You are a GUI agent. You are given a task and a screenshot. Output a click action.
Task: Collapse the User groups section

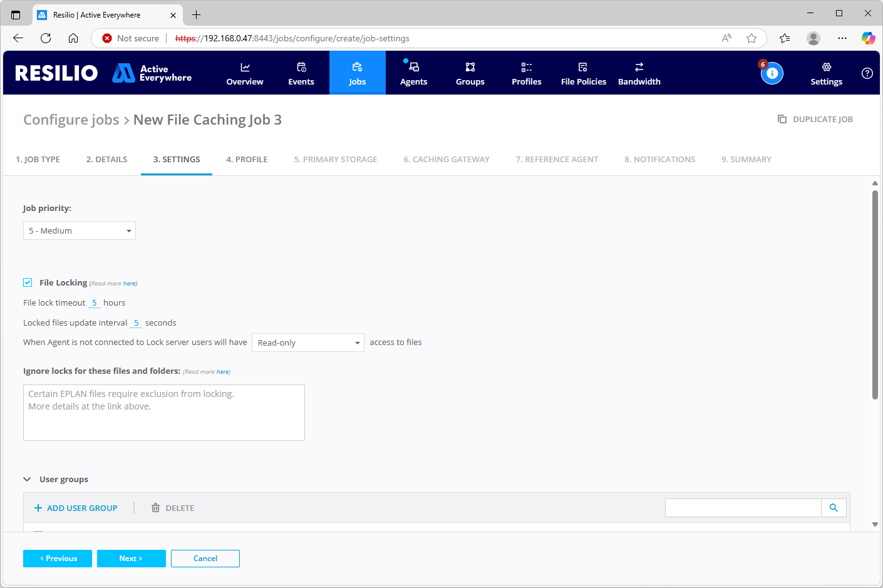27,478
